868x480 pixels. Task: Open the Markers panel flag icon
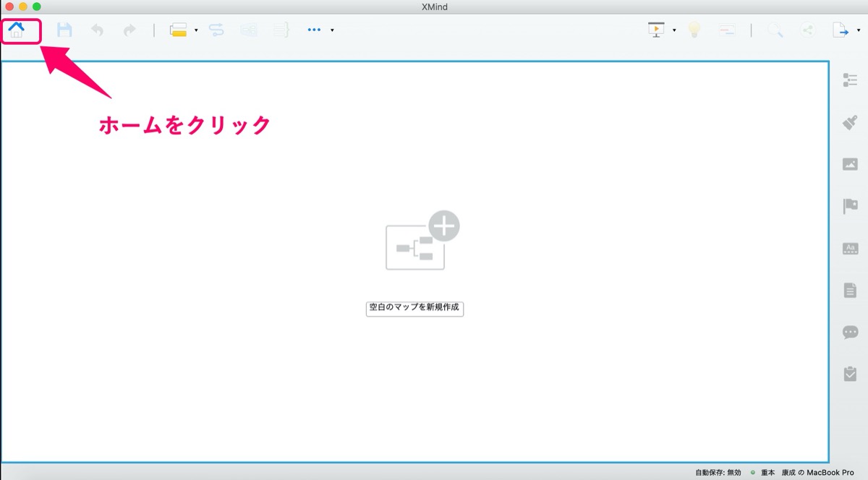click(x=850, y=206)
